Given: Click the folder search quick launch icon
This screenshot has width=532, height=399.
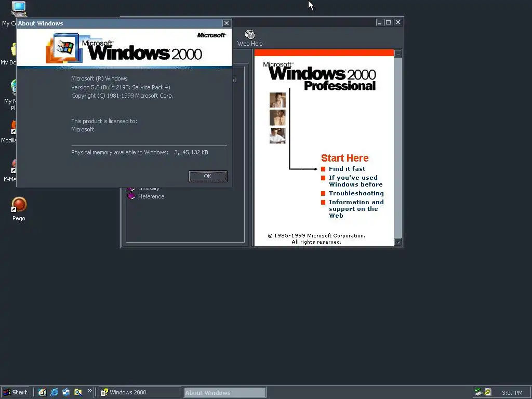Looking at the screenshot, I should tap(78, 392).
